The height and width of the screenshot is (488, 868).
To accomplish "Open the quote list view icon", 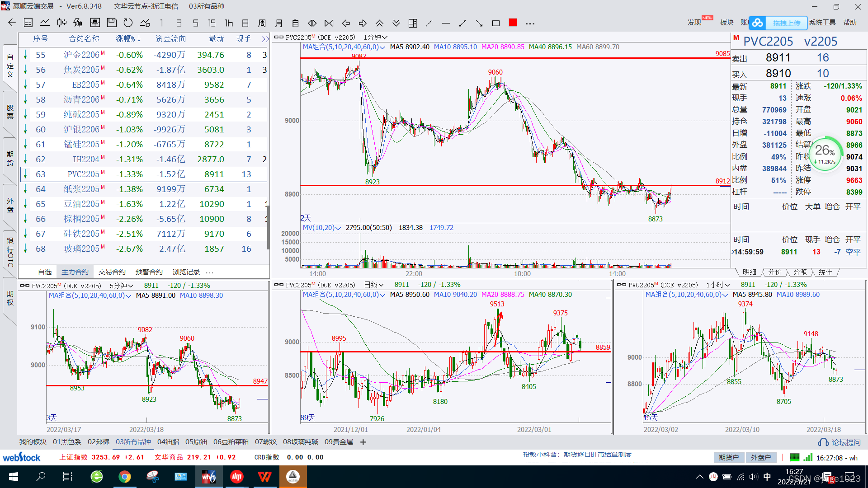I will (x=28, y=23).
